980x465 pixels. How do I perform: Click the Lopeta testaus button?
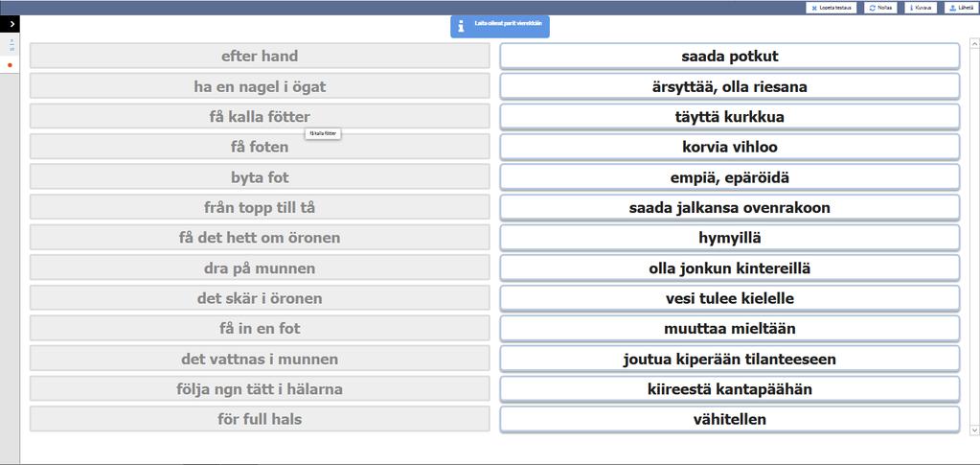click(832, 7)
